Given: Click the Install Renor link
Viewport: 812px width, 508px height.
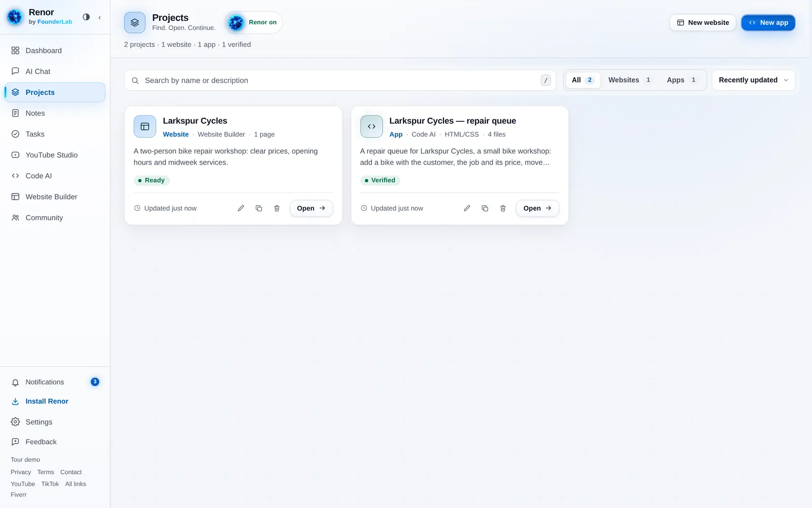Looking at the screenshot, I should (55, 401).
